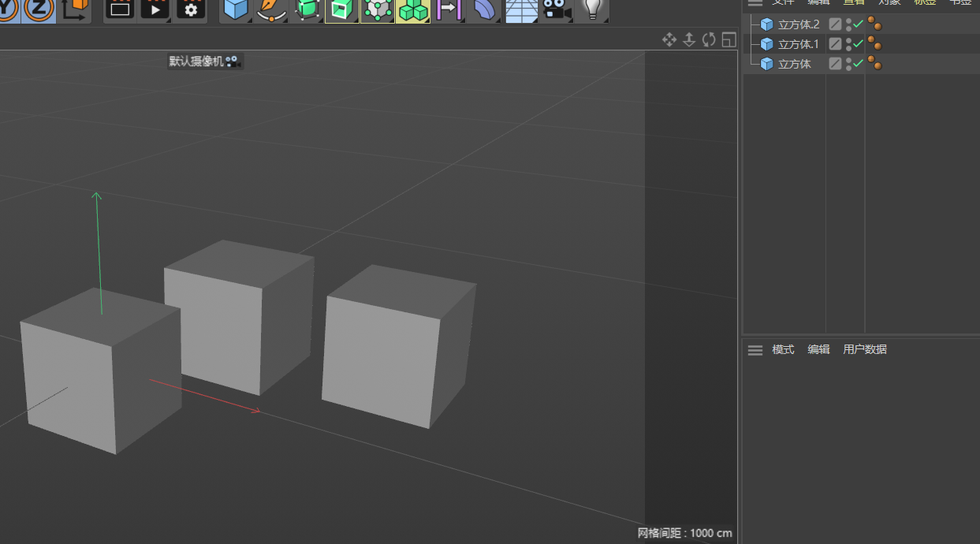Image resolution: width=980 pixels, height=544 pixels.
Task: Click the viewport maximize toggle icon
Action: 728,39
